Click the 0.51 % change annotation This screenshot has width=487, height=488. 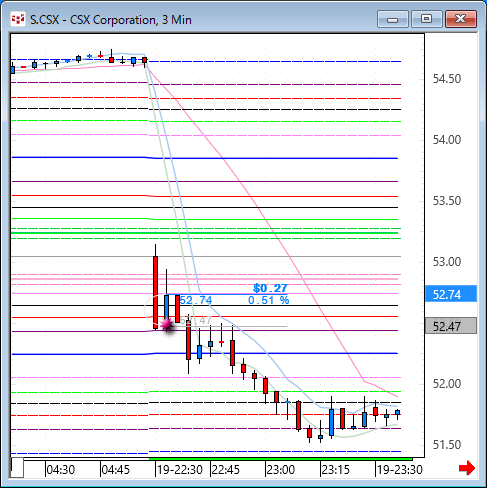click(x=269, y=300)
